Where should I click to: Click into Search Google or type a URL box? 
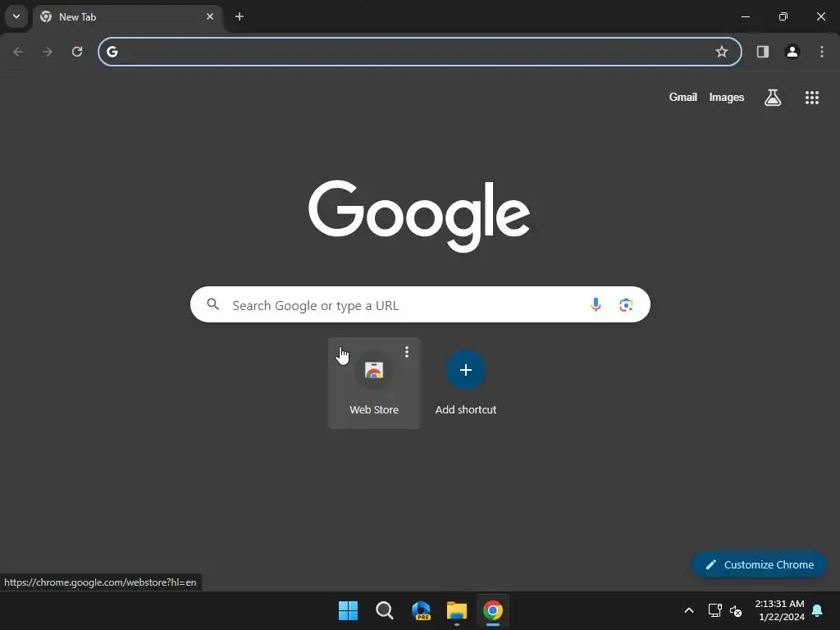[x=420, y=304]
